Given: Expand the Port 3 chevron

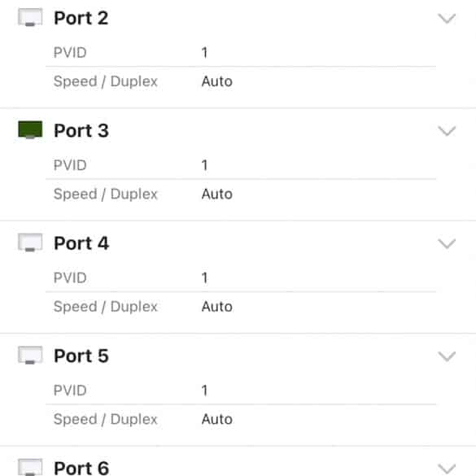Looking at the screenshot, I should (x=447, y=131).
